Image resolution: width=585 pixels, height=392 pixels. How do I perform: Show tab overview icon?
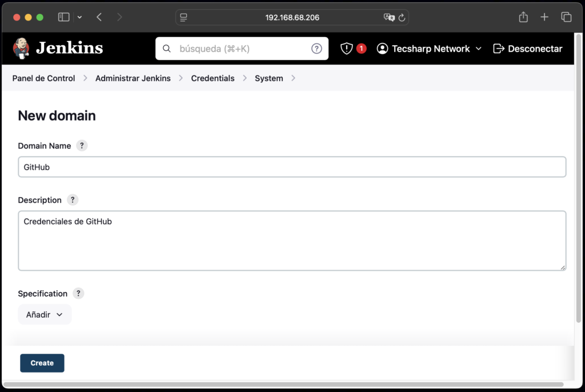coord(566,17)
